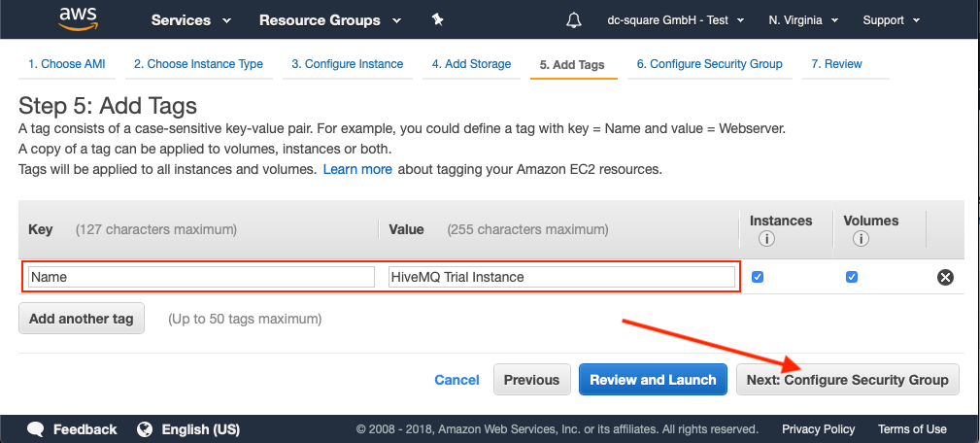Open the Feedback link in footer
Viewport: 980px width, 443px height.
[x=85, y=429]
